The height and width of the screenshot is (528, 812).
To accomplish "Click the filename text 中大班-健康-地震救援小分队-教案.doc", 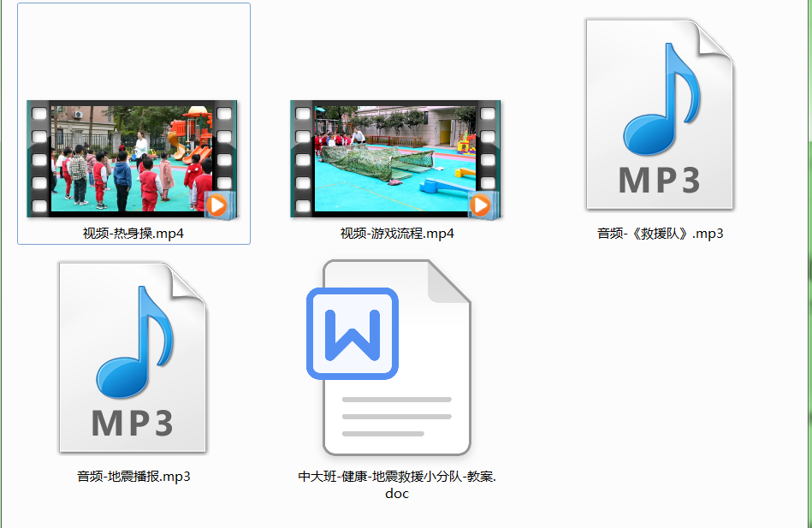I will tap(397, 484).
